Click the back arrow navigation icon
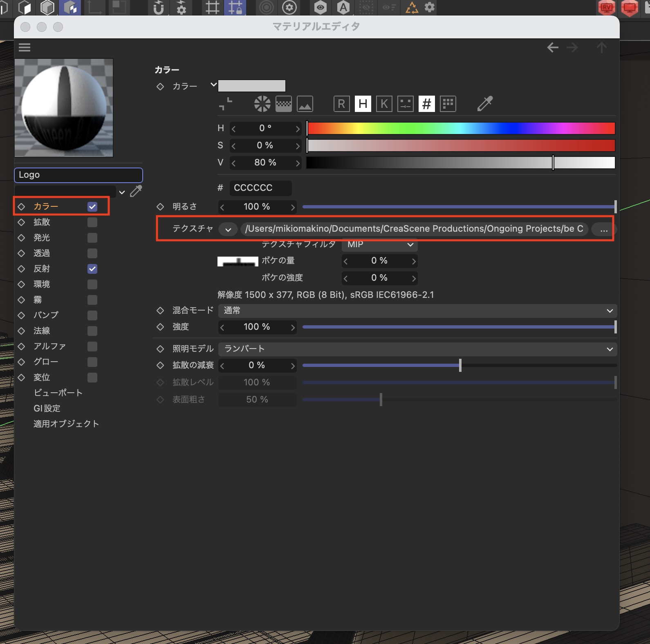Viewport: 650px width, 644px height. tap(553, 47)
